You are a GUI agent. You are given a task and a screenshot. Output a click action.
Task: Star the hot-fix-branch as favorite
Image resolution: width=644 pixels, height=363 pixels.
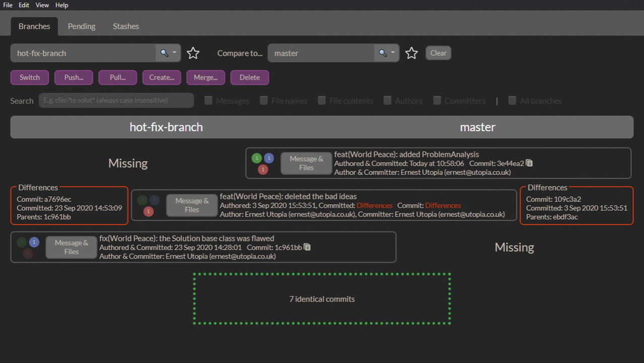click(193, 53)
